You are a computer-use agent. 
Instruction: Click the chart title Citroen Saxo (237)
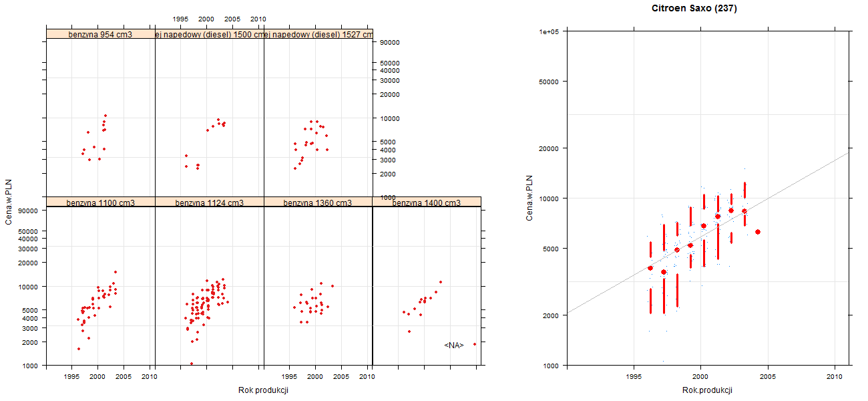click(694, 9)
